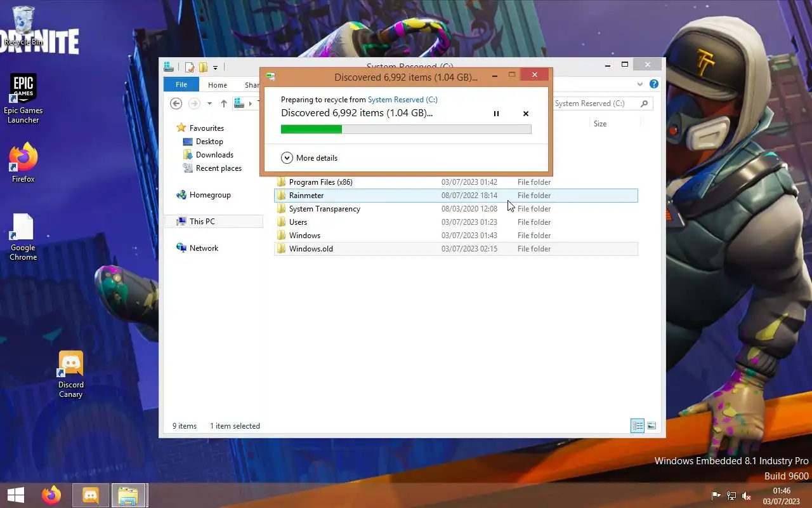Switch to Details view button

(x=638, y=425)
